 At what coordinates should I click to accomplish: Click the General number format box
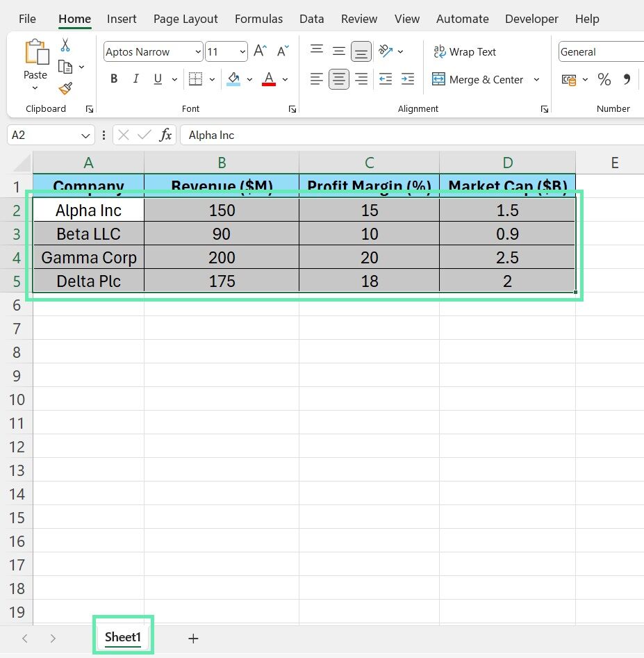601,52
